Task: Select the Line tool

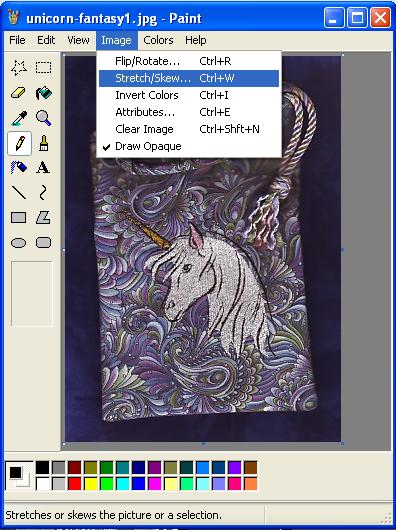Action: pos(19,193)
